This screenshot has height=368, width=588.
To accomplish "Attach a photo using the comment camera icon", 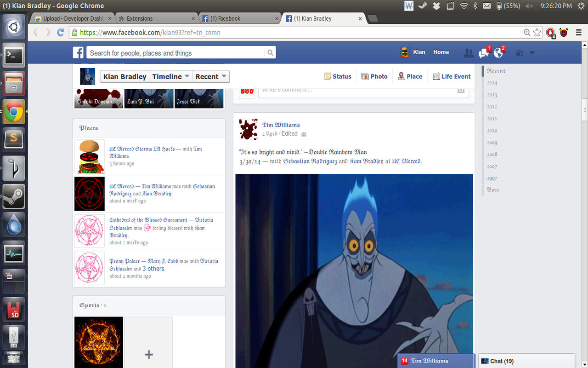I will (461, 90).
